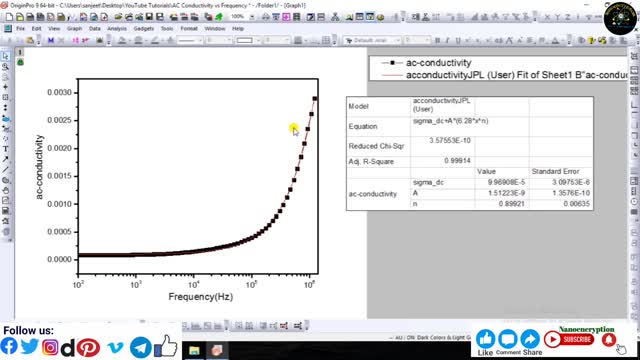Viewport: 640px width, 360px height.
Task: Click the sigma_dc value 9.96908E-5
Action: click(x=506, y=182)
